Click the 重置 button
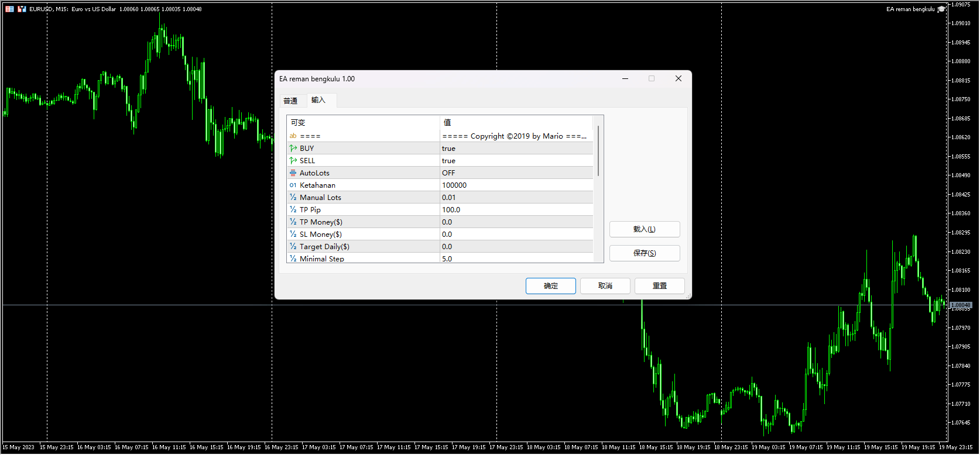Image resolution: width=980 pixels, height=455 pixels. coord(660,286)
